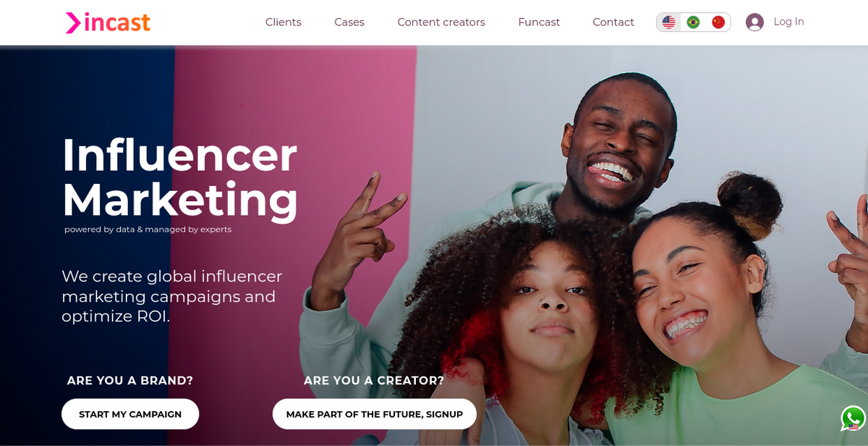Viewport: 868px width, 446px height.
Task: Visit the Funcast page
Action: (x=539, y=22)
